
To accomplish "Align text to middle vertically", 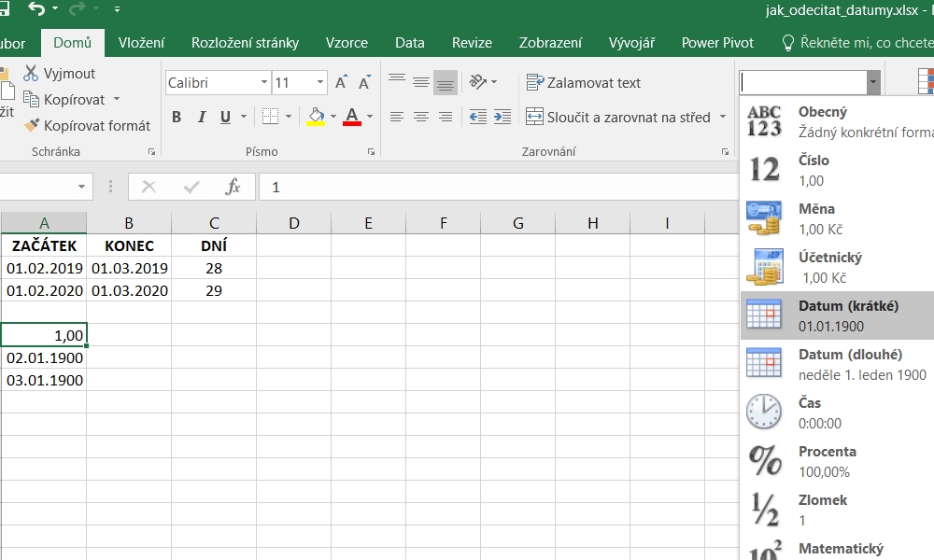I will coord(421,81).
